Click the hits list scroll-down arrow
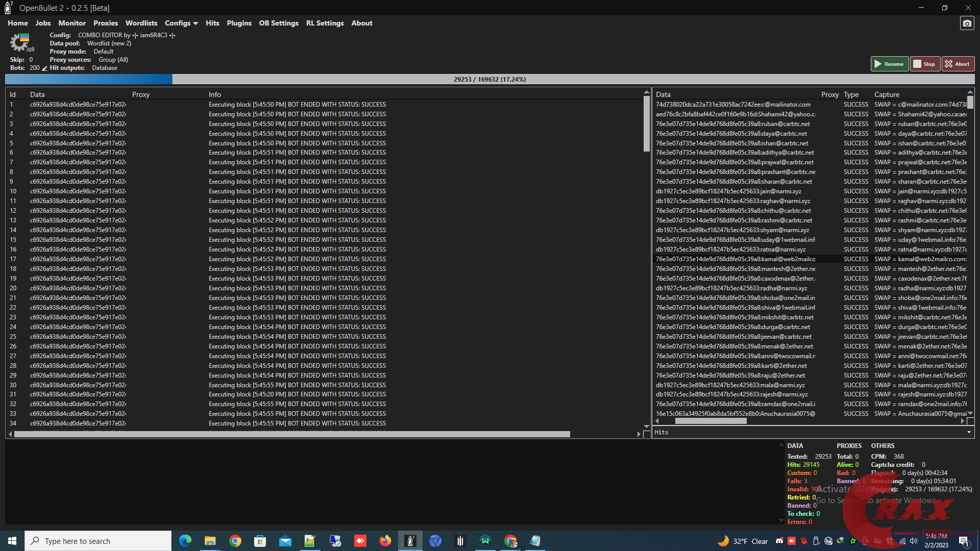 [x=970, y=413]
